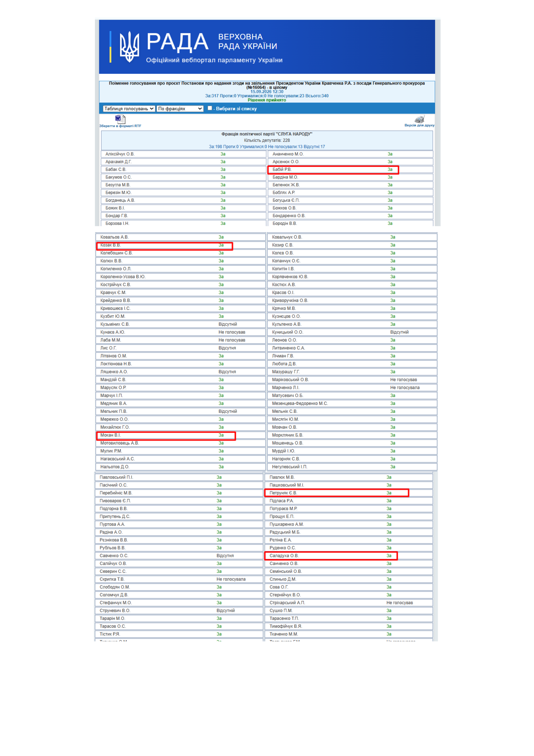Select deputy name 'Арахамія Д.Г.'
534x756 pixels.
[118, 162]
